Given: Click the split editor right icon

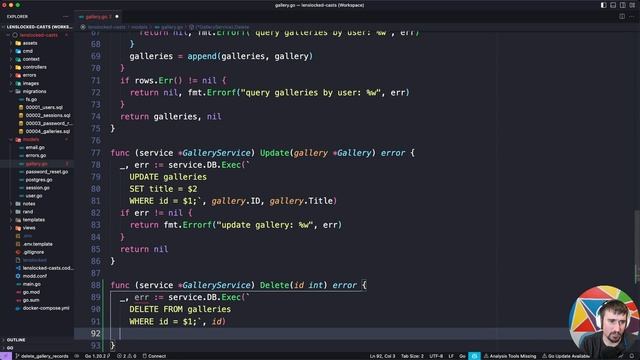Looking at the screenshot, I should click(622, 17).
